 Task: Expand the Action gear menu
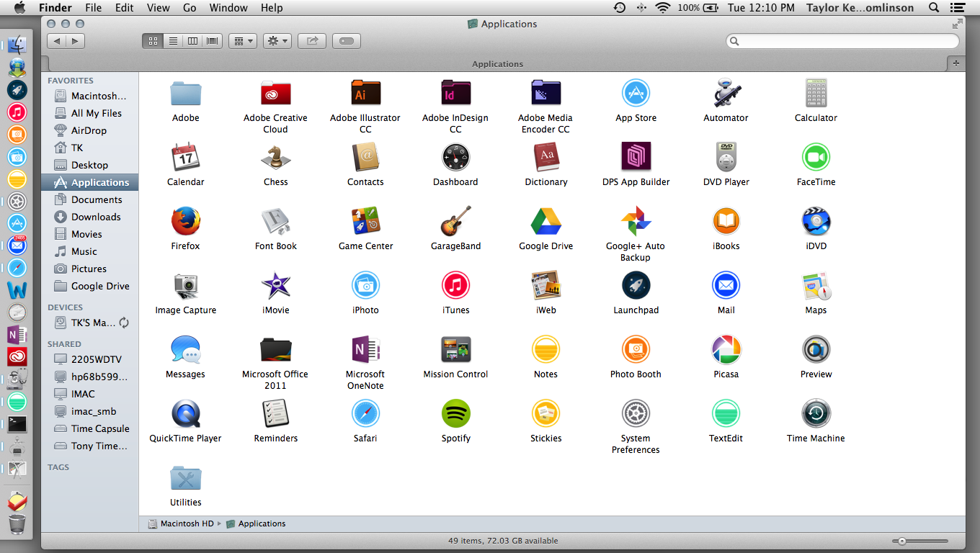pos(277,41)
